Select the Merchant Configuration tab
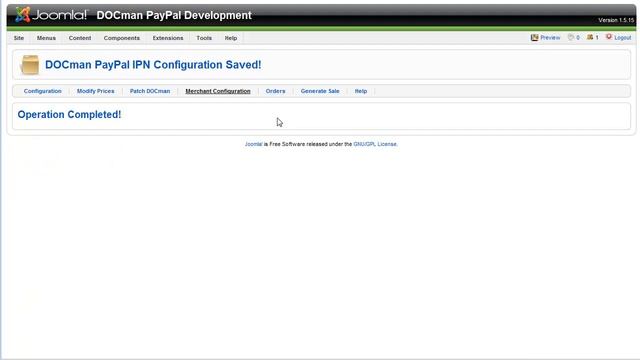The height and width of the screenshot is (360, 640). [x=218, y=91]
